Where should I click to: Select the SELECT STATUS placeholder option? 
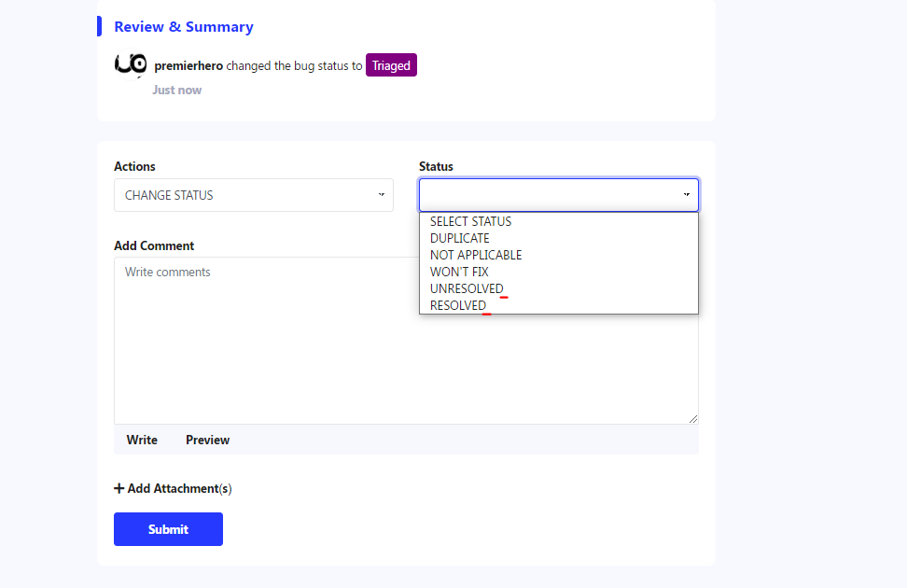470,221
